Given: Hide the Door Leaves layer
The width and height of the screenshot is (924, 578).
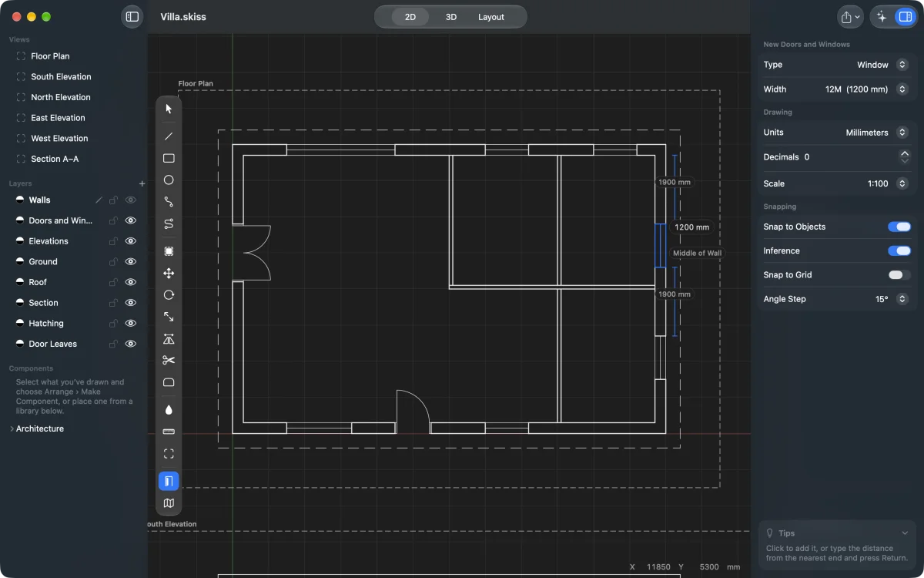Looking at the screenshot, I should [x=131, y=344].
